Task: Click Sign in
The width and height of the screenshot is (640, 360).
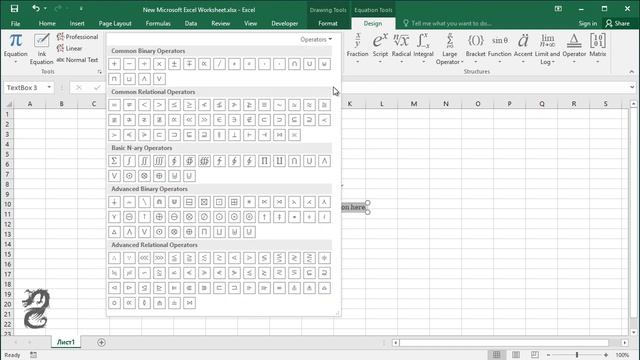Action: tap(587, 23)
